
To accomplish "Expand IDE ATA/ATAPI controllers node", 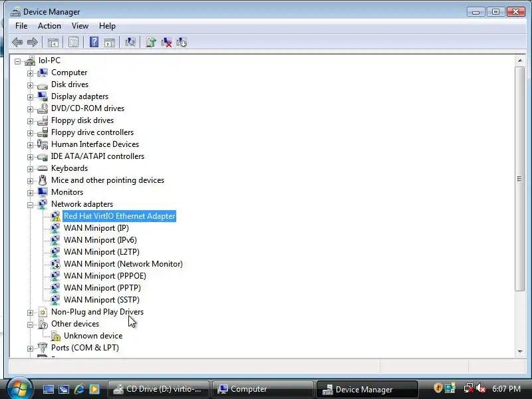I will (30, 157).
